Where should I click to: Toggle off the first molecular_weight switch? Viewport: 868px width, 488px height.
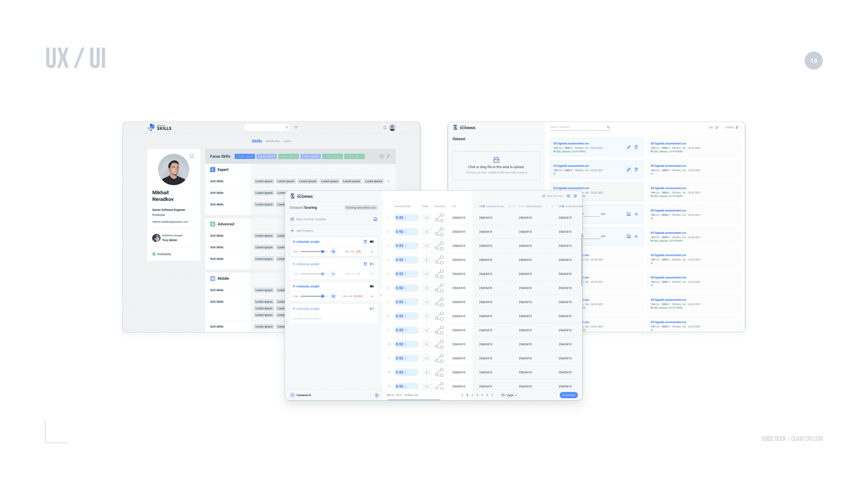pyautogui.click(x=372, y=242)
